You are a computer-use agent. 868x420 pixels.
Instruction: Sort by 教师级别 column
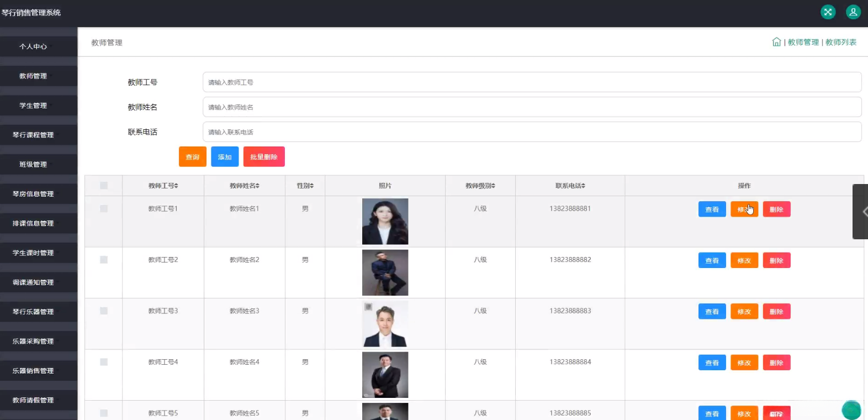pos(480,186)
